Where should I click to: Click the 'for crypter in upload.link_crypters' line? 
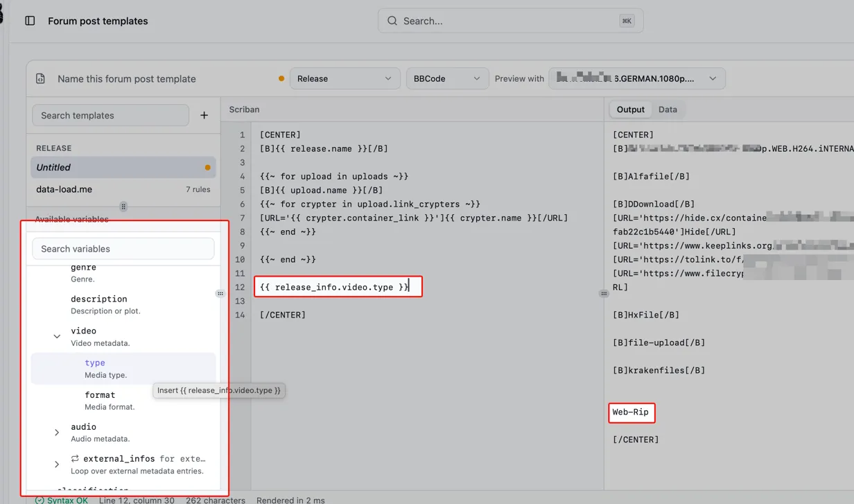370,204
